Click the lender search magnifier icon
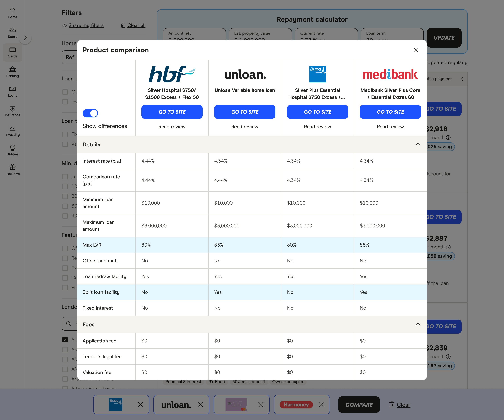Screen dimensions: 504x420 [69, 324]
